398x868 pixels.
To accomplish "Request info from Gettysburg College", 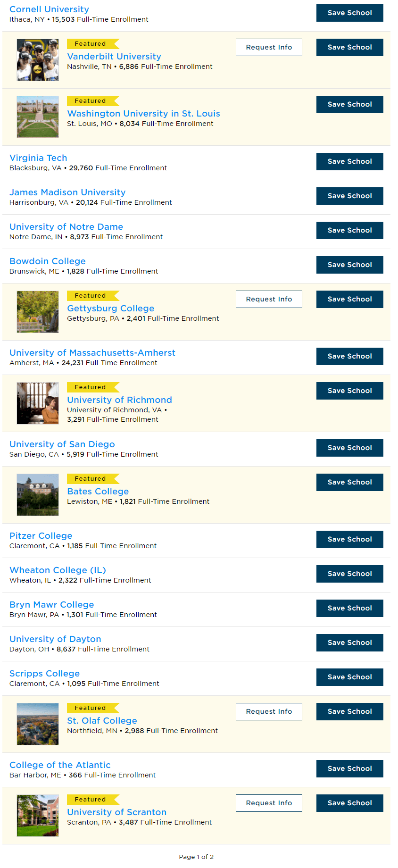I will [269, 299].
